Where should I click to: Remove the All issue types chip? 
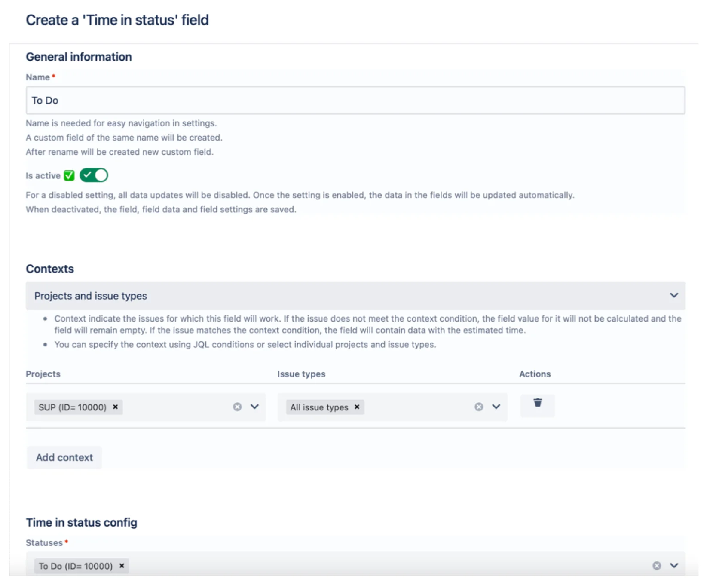tap(357, 407)
